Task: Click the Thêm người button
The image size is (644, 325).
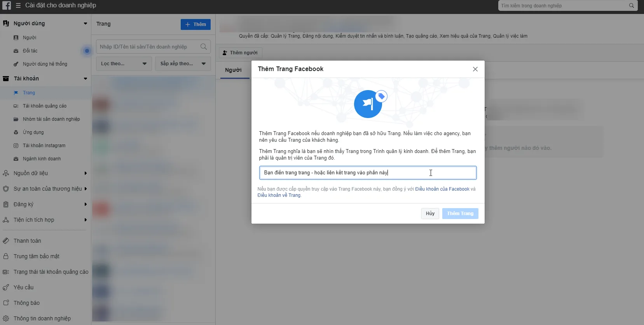Action: click(240, 53)
